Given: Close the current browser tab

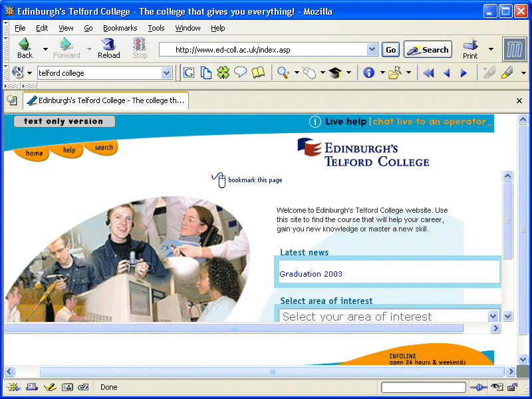Looking at the screenshot, I should [x=519, y=100].
